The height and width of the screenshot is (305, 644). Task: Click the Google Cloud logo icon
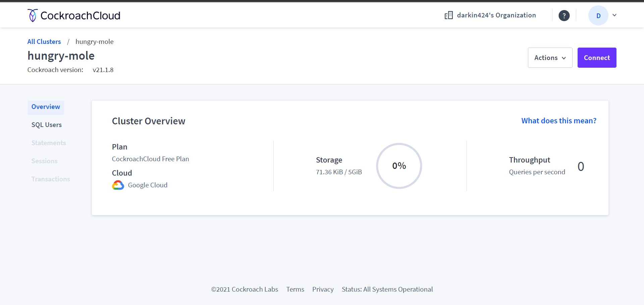(x=118, y=185)
